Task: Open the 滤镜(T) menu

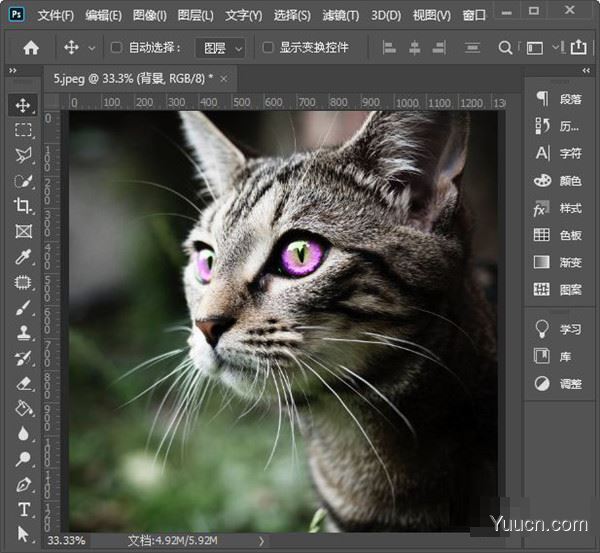Action: (341, 15)
